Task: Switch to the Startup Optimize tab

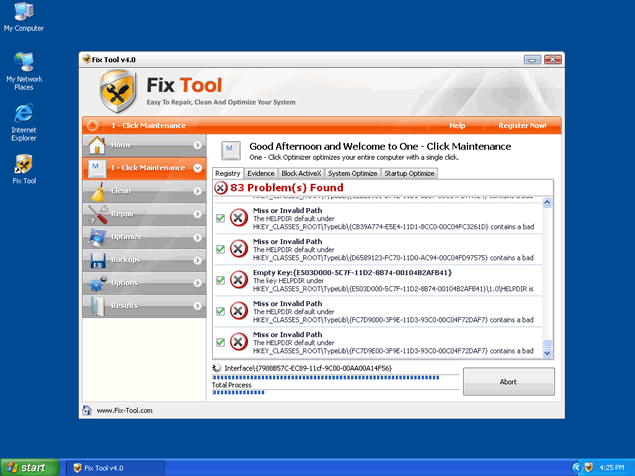Action: [409, 173]
